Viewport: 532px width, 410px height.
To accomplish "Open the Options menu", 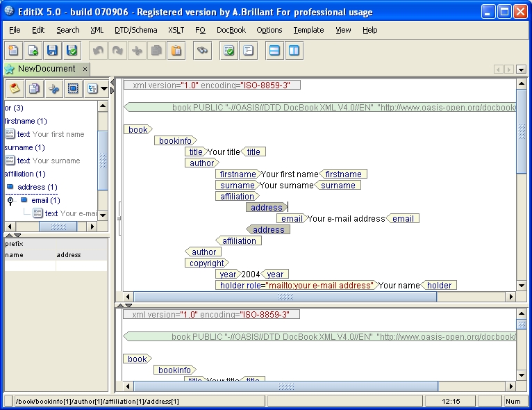I will pos(269,30).
